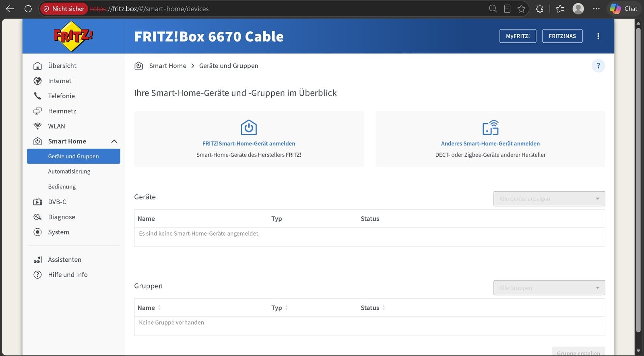Click the FRITZ!NAS button

pos(562,36)
